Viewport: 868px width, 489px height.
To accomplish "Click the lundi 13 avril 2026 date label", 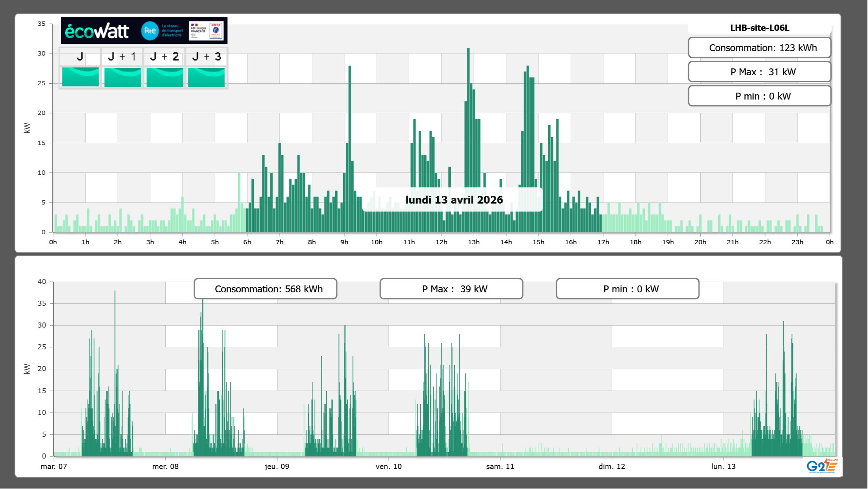I will tap(454, 200).
